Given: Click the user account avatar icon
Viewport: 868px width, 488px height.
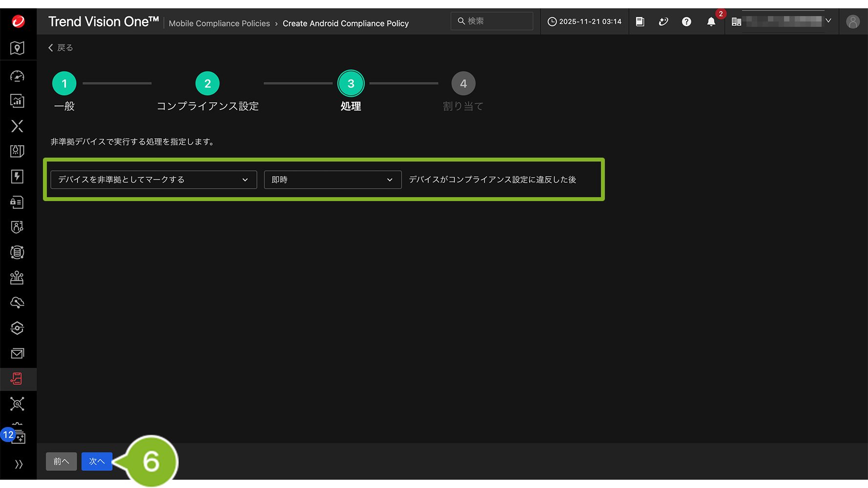Looking at the screenshot, I should [852, 22].
